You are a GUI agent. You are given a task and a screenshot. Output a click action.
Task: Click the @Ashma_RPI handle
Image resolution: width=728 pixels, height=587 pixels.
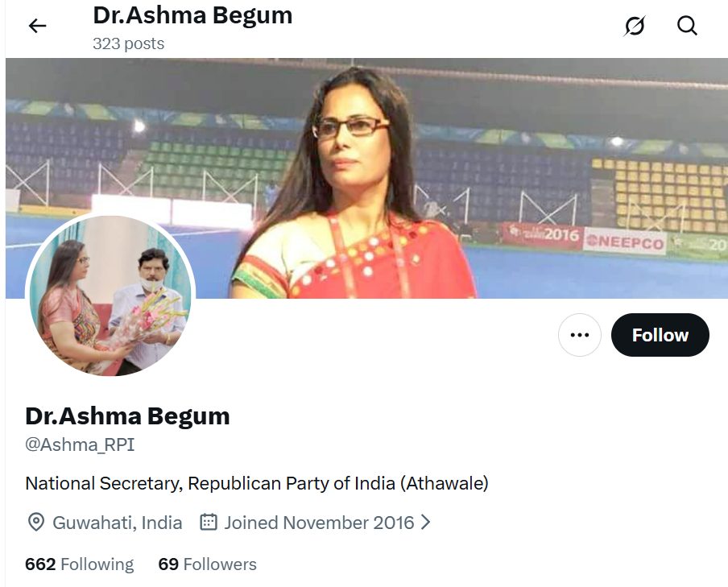coord(80,445)
